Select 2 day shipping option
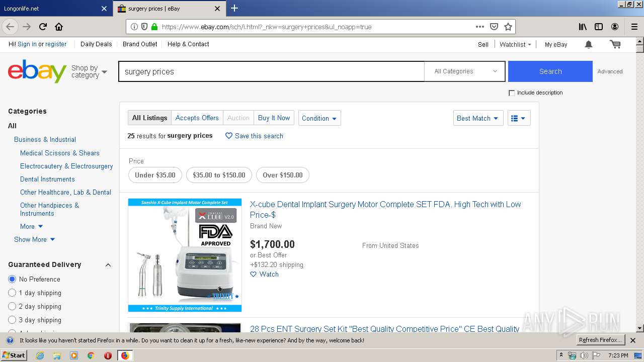 coord(12,306)
